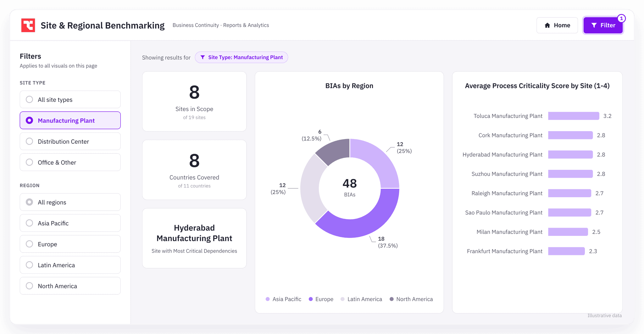Image resolution: width=644 pixels, height=334 pixels.
Task: Select All regions radio option
Action: tap(70, 202)
